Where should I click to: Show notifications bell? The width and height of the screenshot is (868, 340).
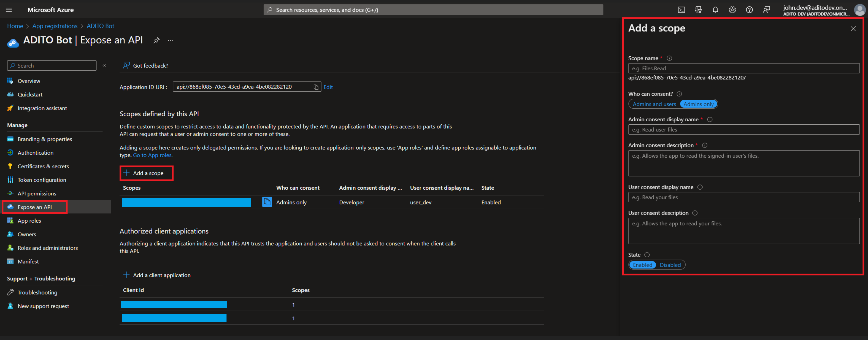click(x=715, y=10)
